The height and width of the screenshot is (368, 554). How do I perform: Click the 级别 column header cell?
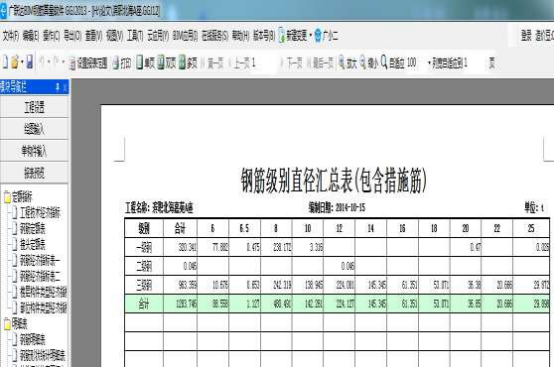[144, 228]
